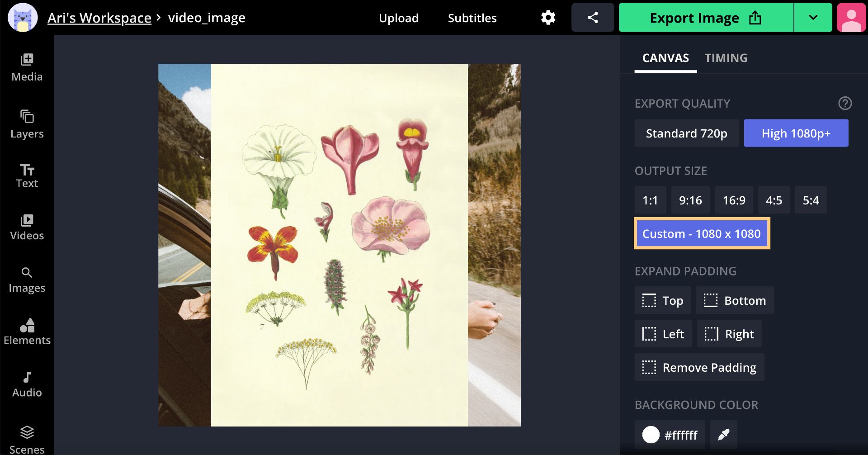The height and width of the screenshot is (455, 868).
Task: Expand the Export Image dropdown arrow
Action: tap(813, 18)
